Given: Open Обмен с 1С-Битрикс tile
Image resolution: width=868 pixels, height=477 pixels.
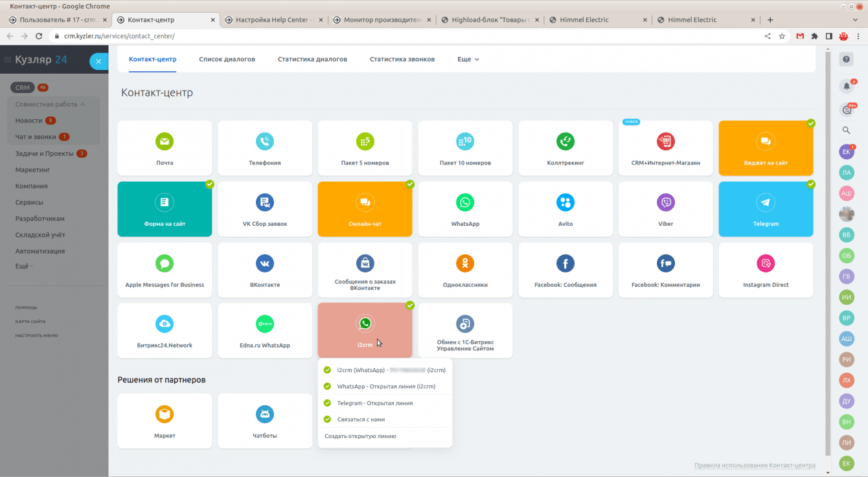Looking at the screenshot, I should (465, 331).
